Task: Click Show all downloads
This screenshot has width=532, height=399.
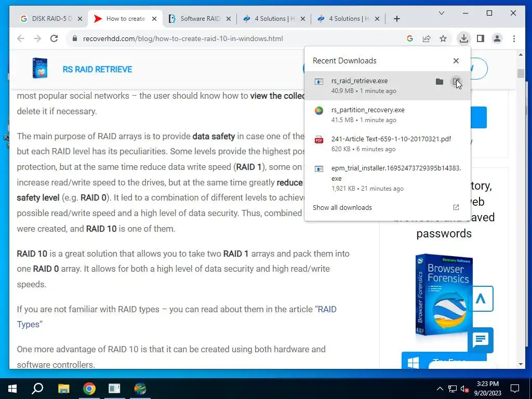Action: pos(342,208)
